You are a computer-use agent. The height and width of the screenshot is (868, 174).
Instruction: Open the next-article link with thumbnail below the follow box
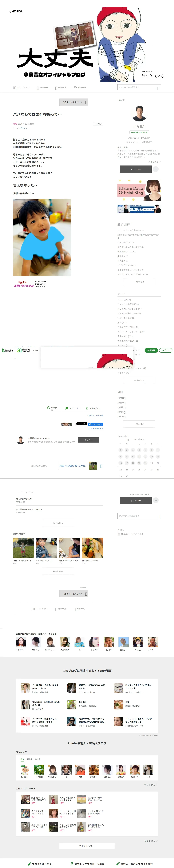click(x=81, y=466)
